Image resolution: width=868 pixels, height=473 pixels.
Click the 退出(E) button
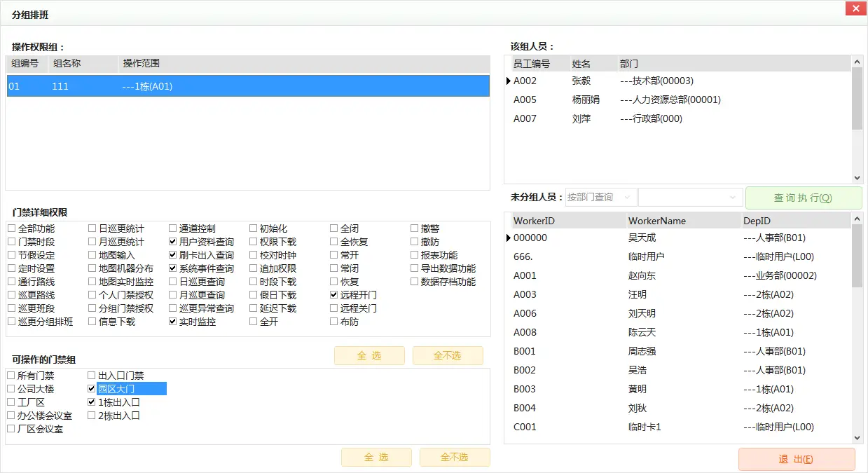(797, 459)
